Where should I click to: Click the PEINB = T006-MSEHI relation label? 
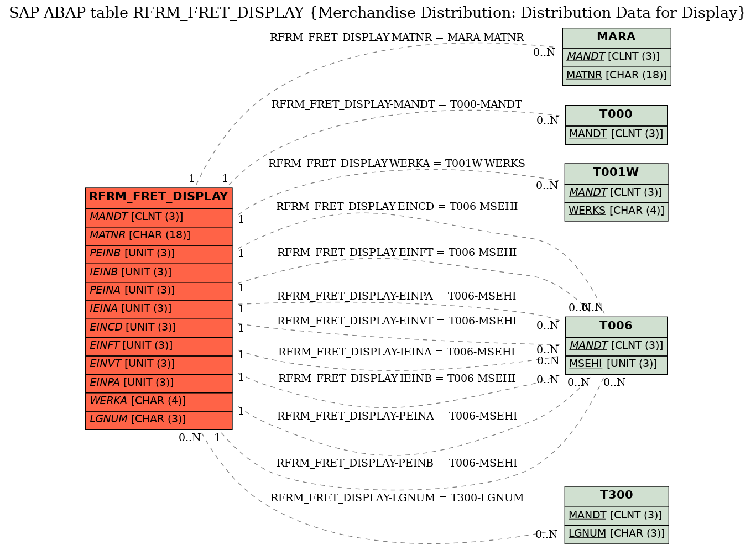pos(397,463)
